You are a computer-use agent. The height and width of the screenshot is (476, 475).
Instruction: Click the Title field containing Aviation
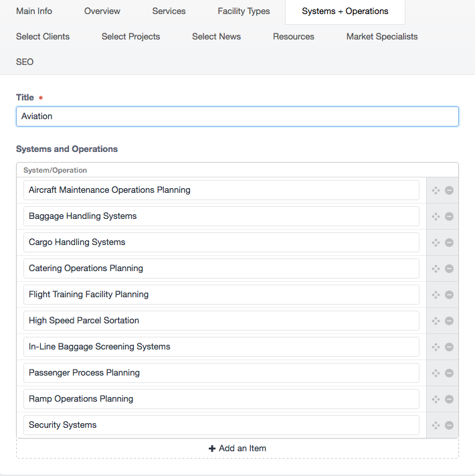(x=237, y=116)
